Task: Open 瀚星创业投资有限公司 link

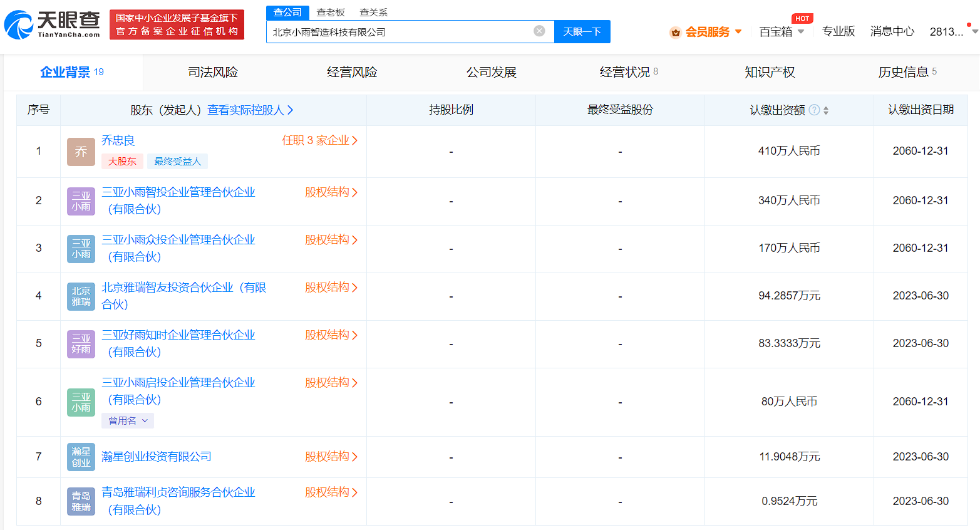Action: [157, 457]
